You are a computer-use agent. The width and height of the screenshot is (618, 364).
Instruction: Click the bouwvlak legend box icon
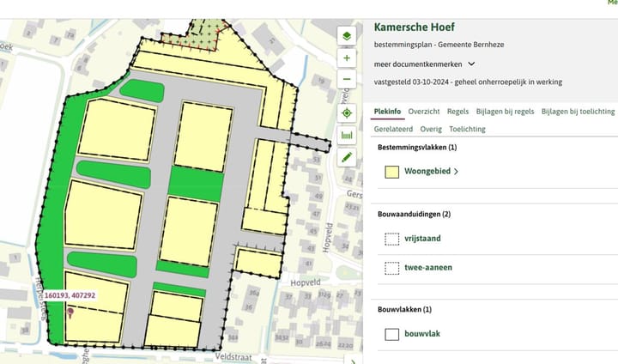(x=392, y=334)
